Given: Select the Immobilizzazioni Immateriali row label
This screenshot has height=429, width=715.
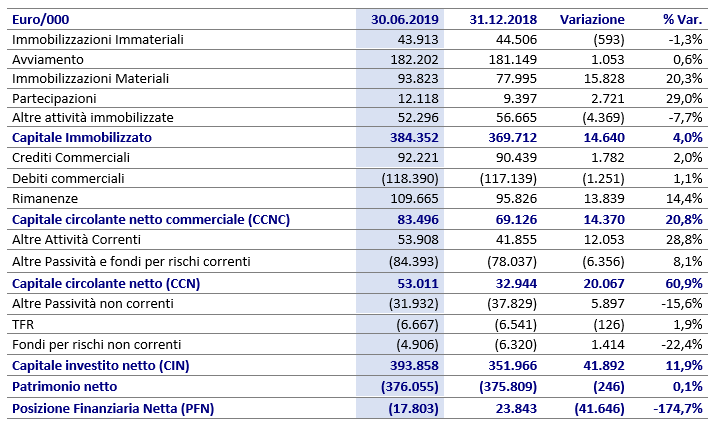Looking at the screenshot, I should (97, 39).
